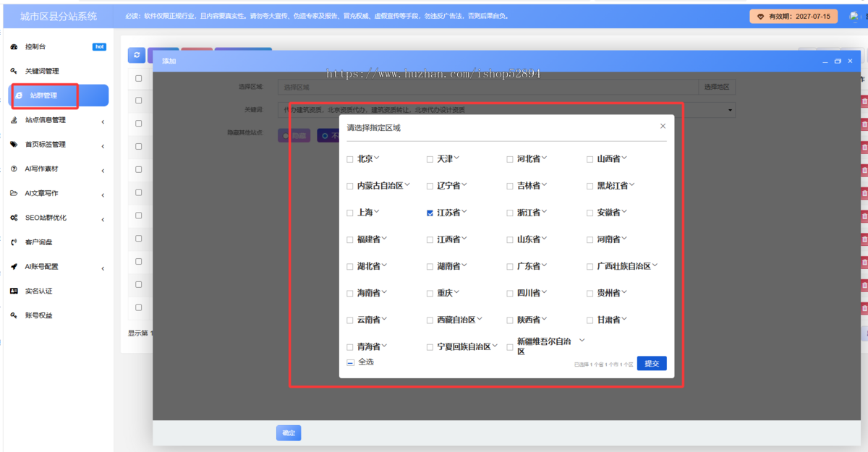Click the 确定 confirm button
This screenshot has height=452, width=868.
(x=289, y=432)
